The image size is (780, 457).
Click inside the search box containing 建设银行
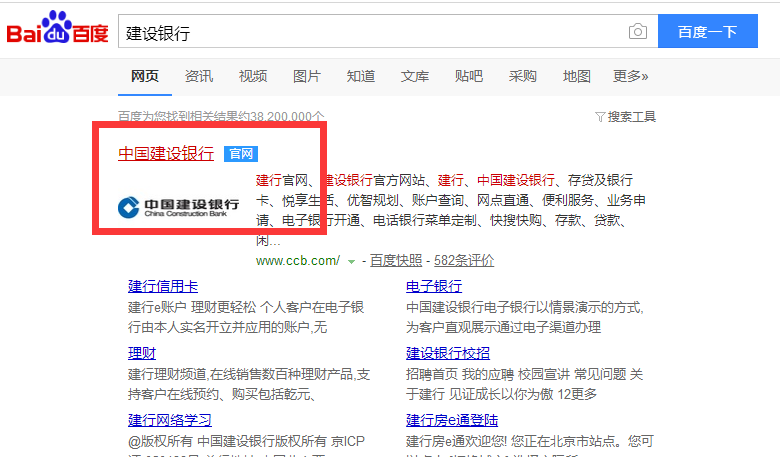point(370,32)
